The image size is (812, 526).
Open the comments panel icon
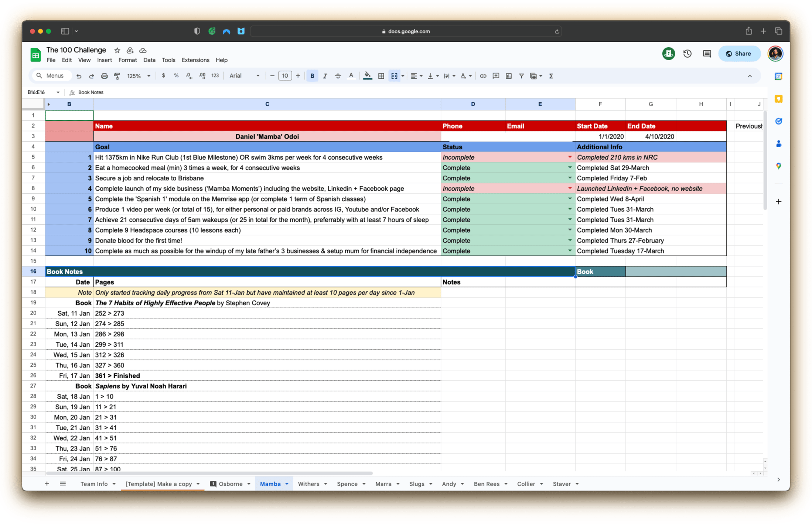[707, 54]
